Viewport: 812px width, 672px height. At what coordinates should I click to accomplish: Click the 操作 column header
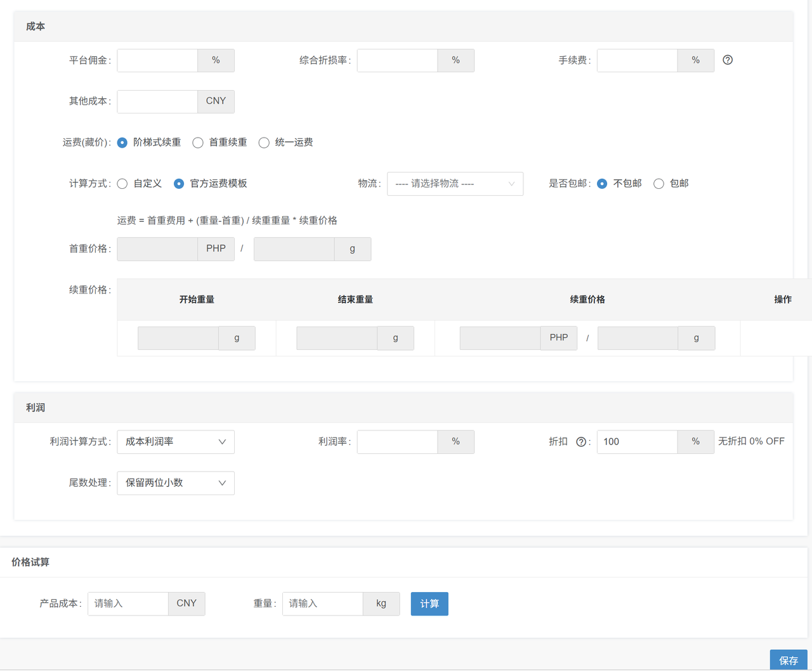coord(783,299)
